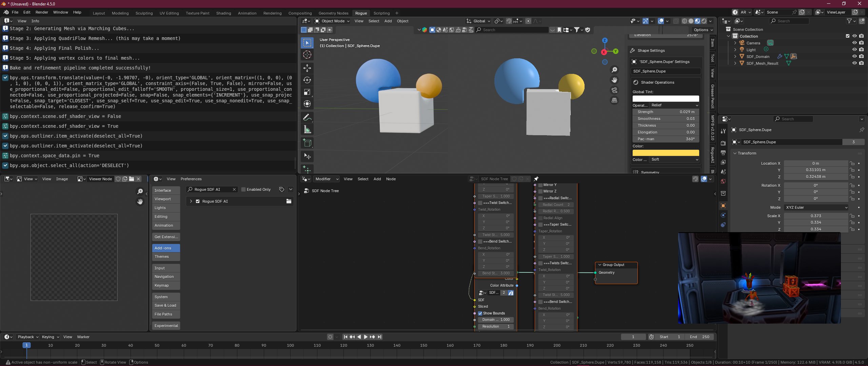
Task: Select wireframe viewport shading mode
Action: (x=685, y=21)
